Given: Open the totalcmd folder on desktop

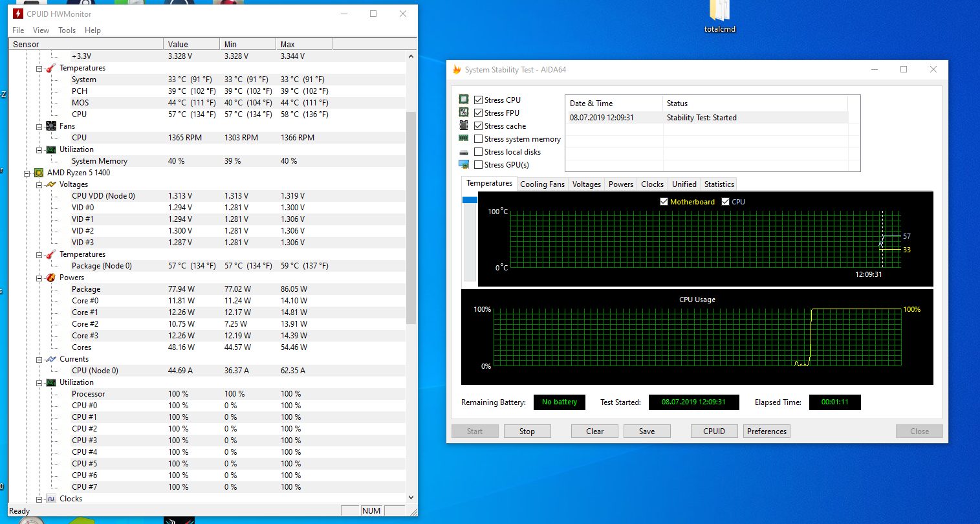Looking at the screenshot, I should [x=719, y=16].
